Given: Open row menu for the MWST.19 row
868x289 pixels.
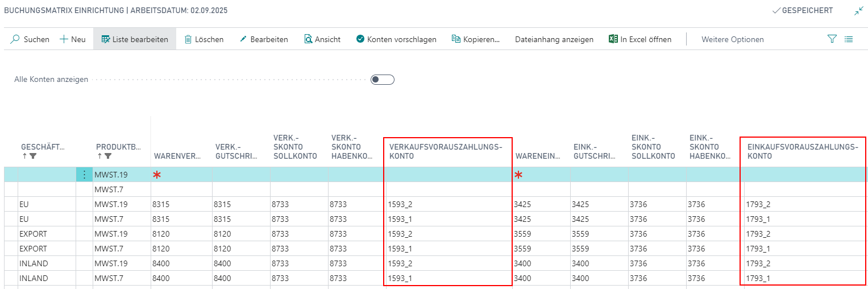Looking at the screenshot, I should (84, 175).
